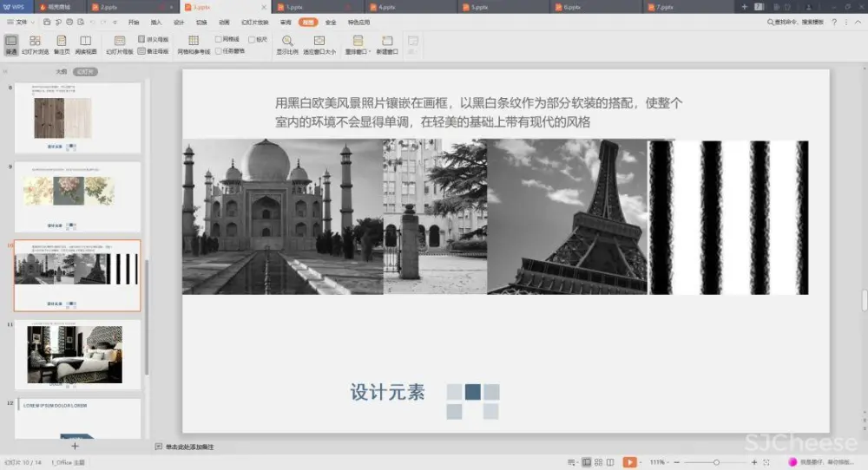Open the Design (设计) ribbon tab
This screenshot has height=470, width=868.
coord(178,23)
